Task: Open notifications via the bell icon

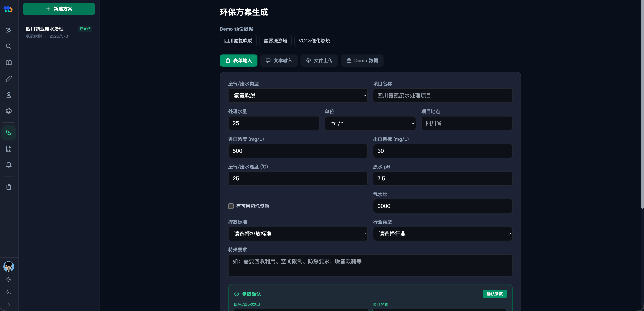Action: coord(9,165)
